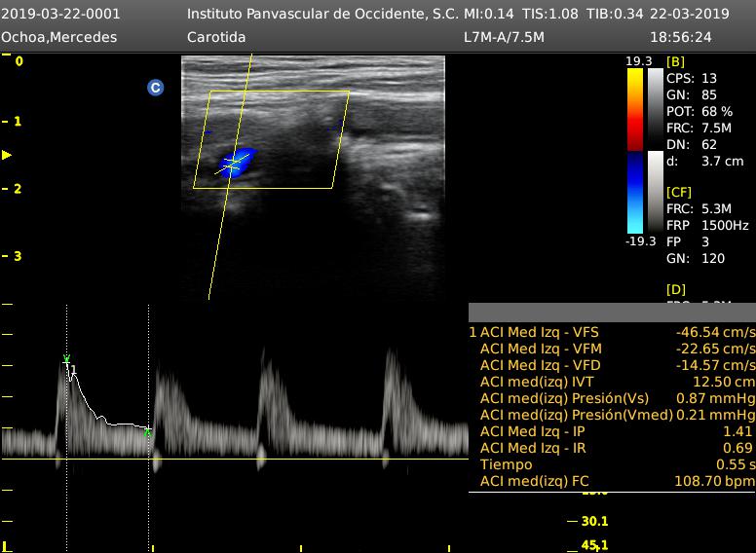756x553 pixels.
Task: Click the POT: 68 % power value
Action: (699, 111)
